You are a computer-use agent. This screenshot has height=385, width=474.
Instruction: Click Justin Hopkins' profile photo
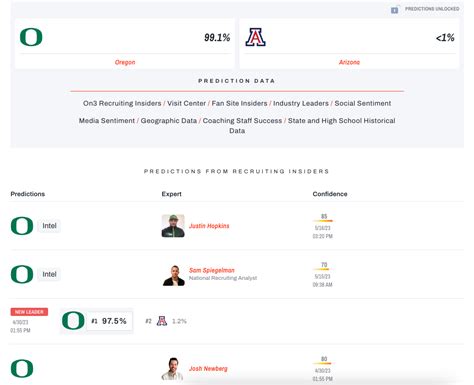pyautogui.click(x=173, y=226)
